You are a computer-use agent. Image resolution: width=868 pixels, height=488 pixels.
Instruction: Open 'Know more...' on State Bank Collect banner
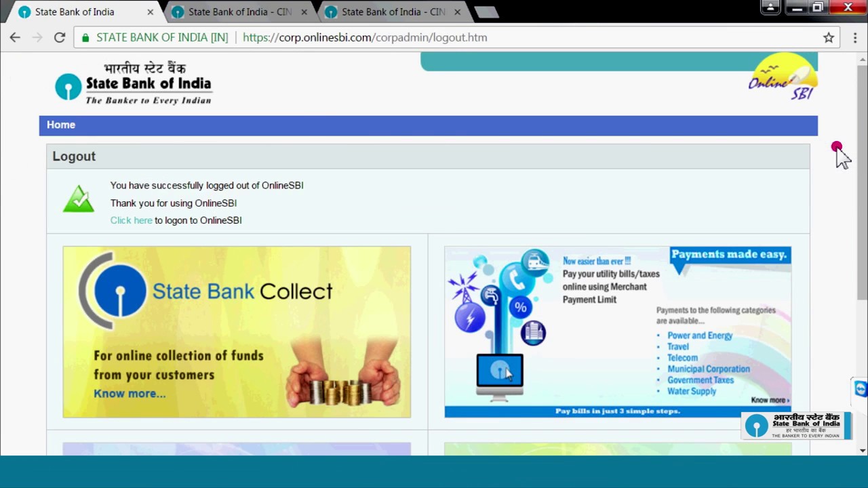(130, 394)
